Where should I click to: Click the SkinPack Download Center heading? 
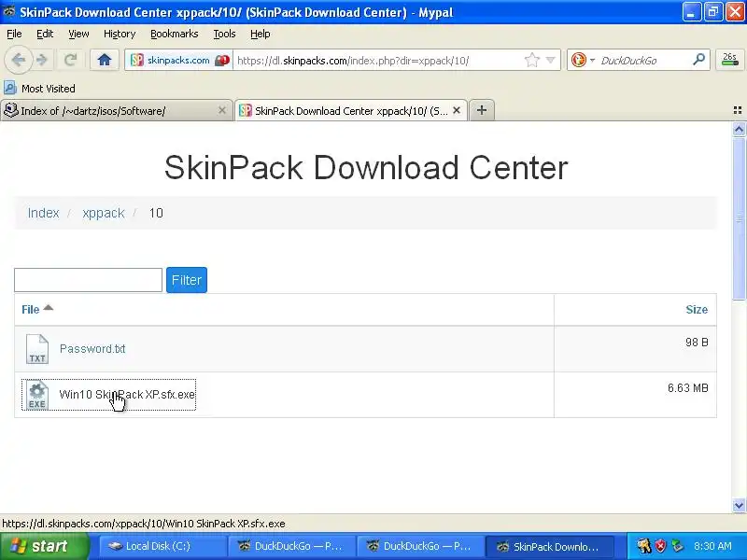click(366, 168)
